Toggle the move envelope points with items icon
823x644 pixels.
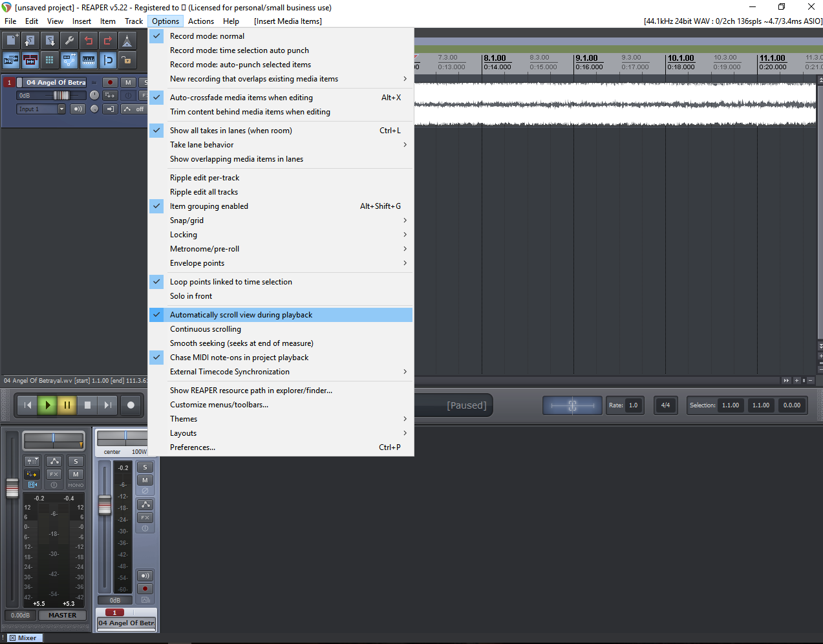pos(69,60)
